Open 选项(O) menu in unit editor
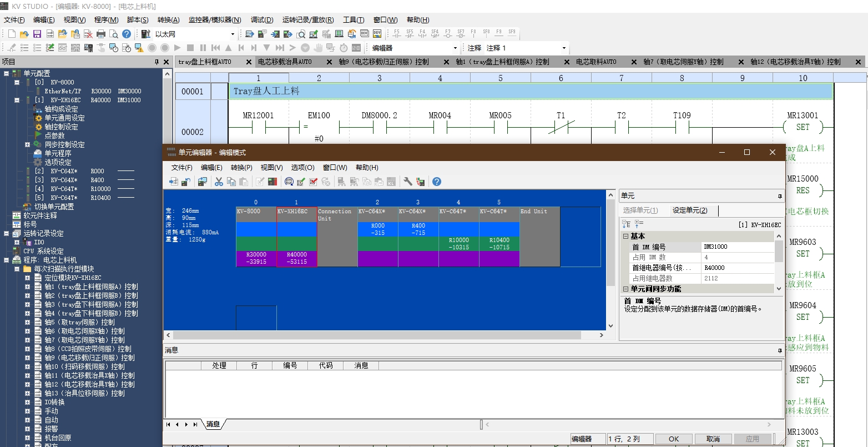 coord(302,167)
